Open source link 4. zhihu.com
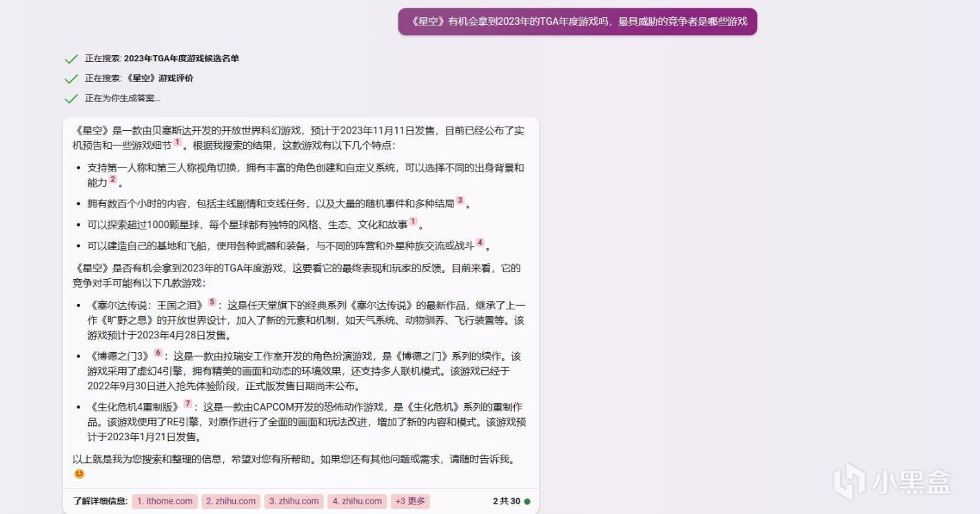The image size is (980, 514). tap(356, 502)
